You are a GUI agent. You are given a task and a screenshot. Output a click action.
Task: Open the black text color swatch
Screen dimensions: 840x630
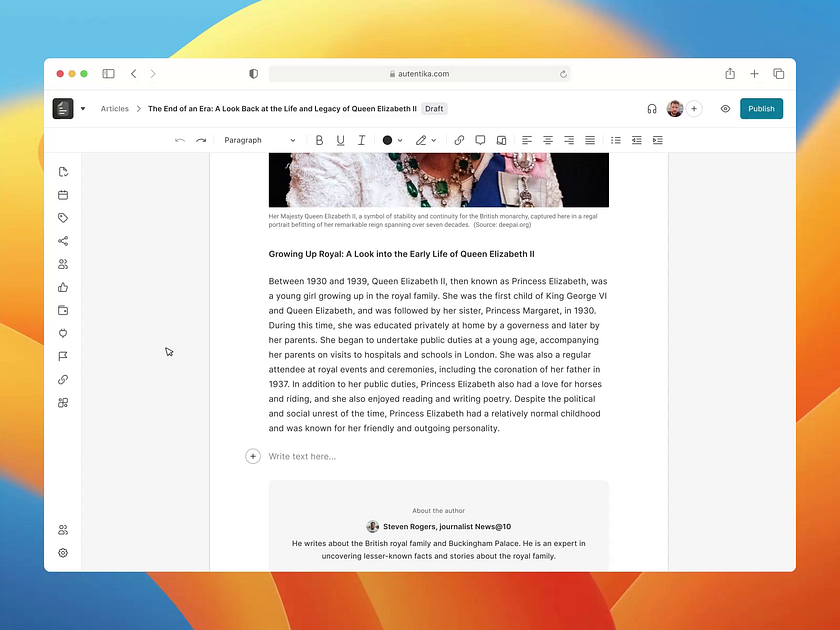click(x=388, y=140)
